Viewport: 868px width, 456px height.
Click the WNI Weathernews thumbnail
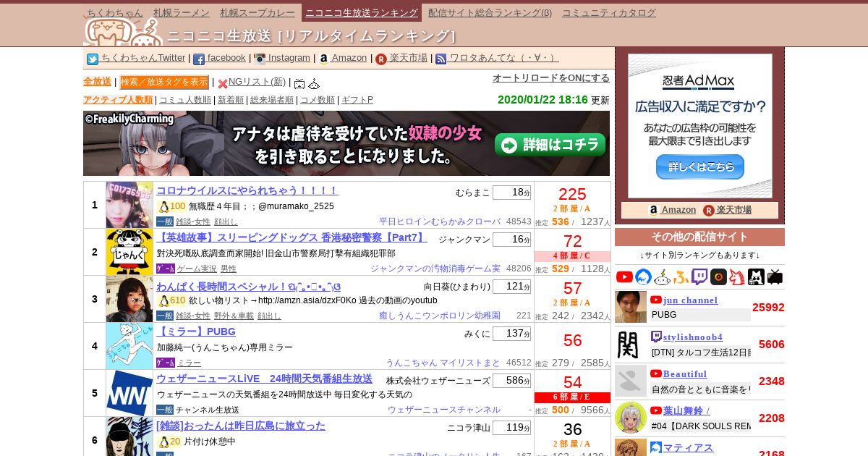(129, 393)
